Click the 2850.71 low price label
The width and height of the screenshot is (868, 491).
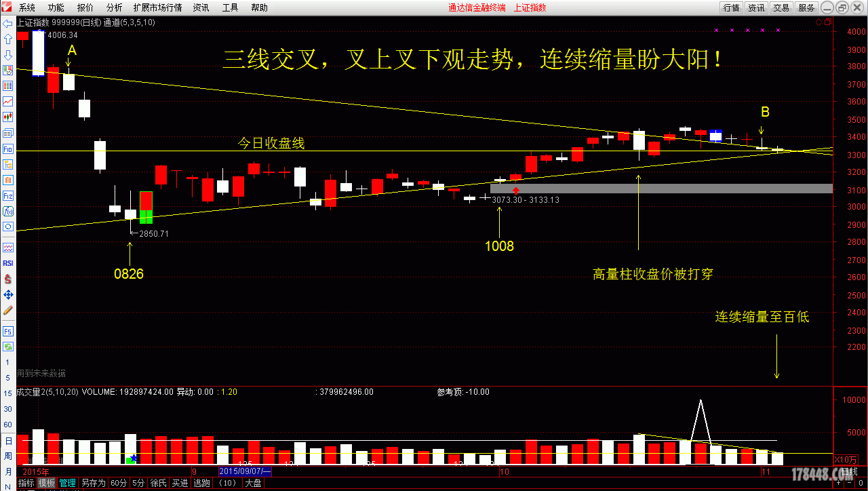coord(154,234)
